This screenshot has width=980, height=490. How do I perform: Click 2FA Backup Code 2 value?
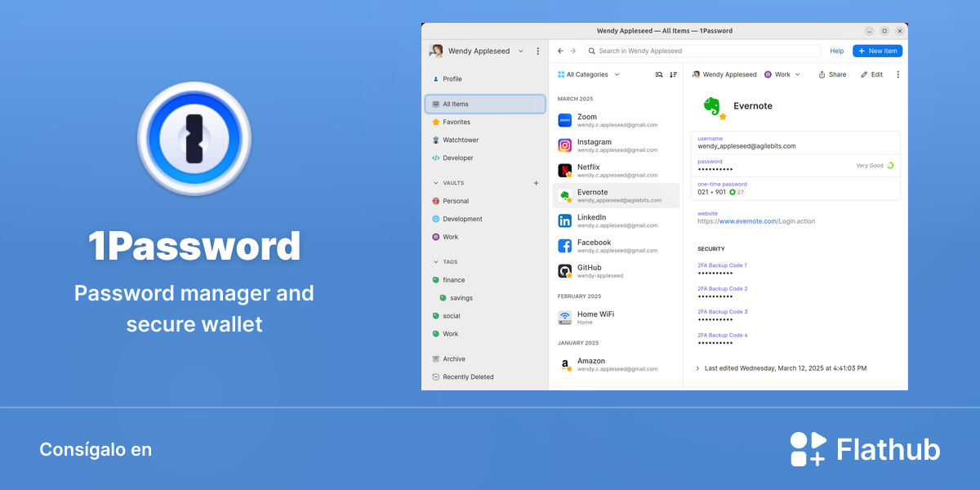(716, 296)
